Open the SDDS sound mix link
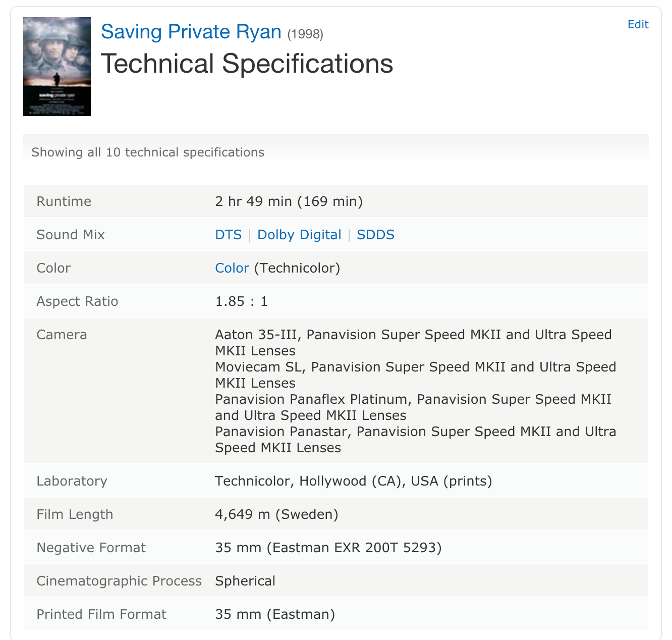The image size is (672, 640). click(375, 235)
